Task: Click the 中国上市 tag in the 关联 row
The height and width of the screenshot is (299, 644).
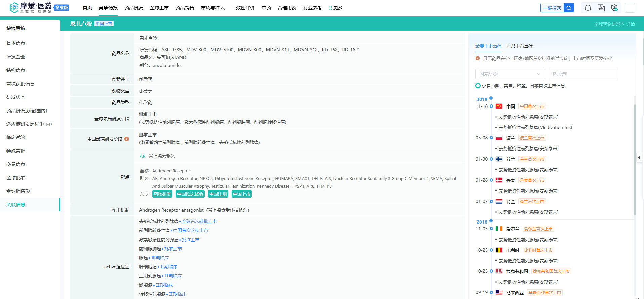Action: click(242, 194)
